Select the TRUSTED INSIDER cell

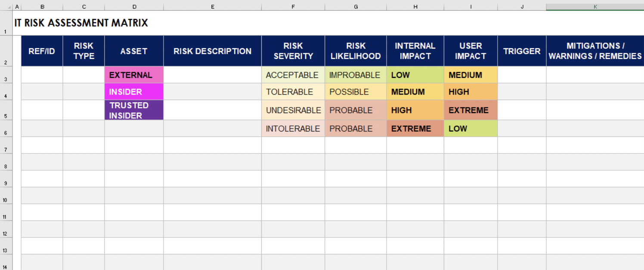click(x=134, y=110)
